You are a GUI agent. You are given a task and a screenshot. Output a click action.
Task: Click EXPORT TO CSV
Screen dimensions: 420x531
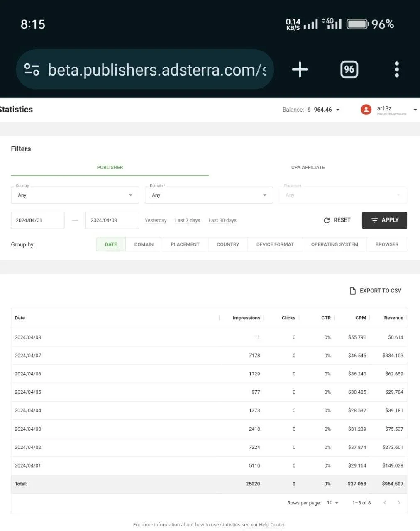[376, 291]
